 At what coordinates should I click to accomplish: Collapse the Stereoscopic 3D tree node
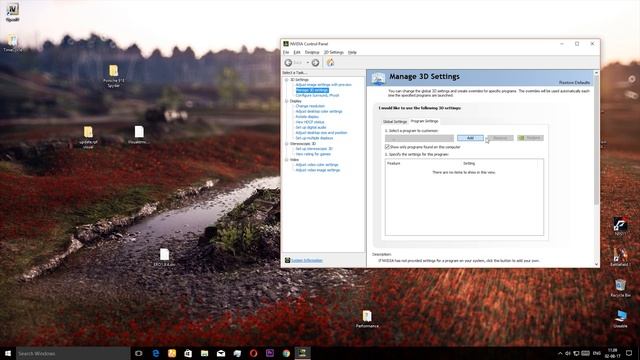pos(287,144)
